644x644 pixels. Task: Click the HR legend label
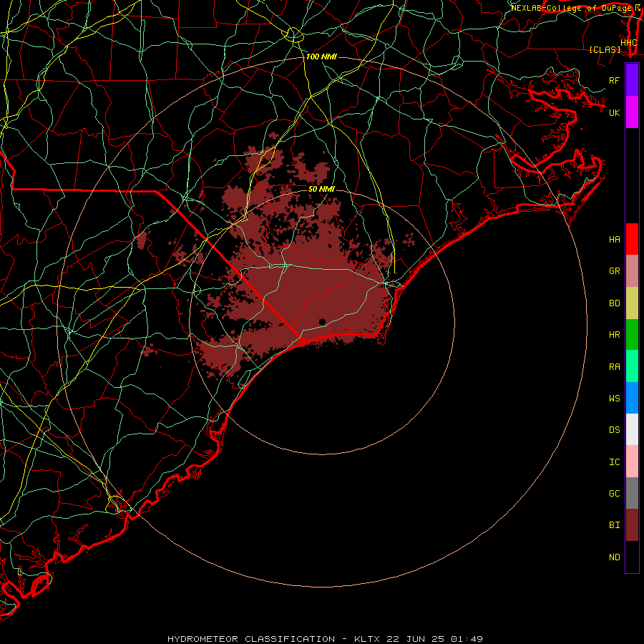[615, 335]
